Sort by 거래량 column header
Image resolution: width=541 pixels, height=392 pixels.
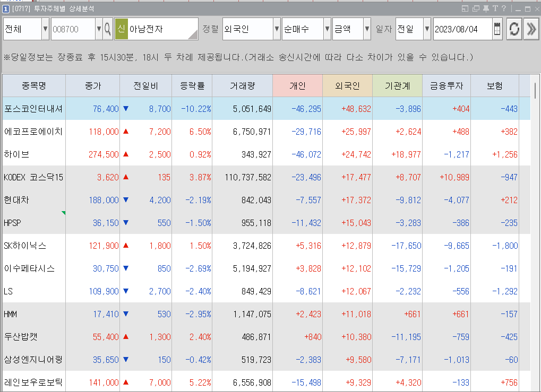click(242, 85)
